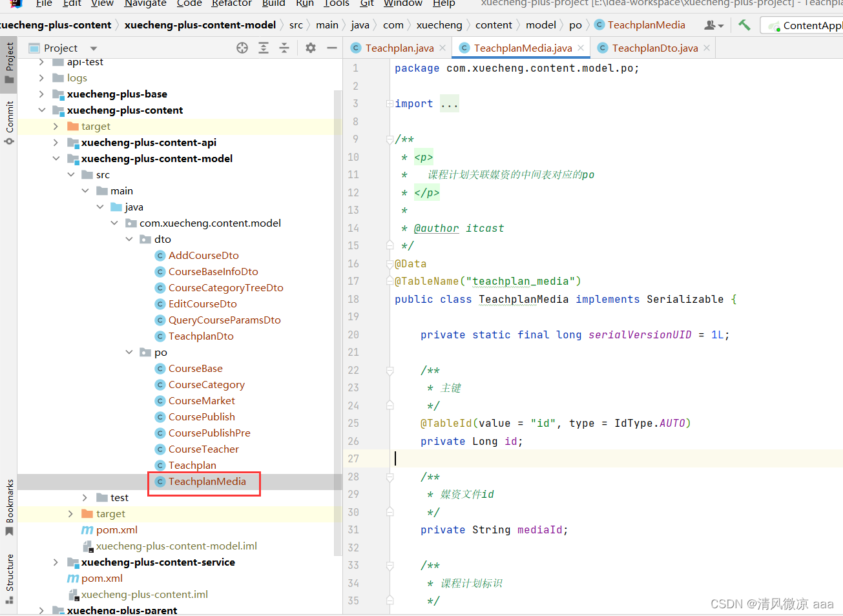Open the Refactor menu
This screenshot has width=843, height=616.
[x=231, y=3]
